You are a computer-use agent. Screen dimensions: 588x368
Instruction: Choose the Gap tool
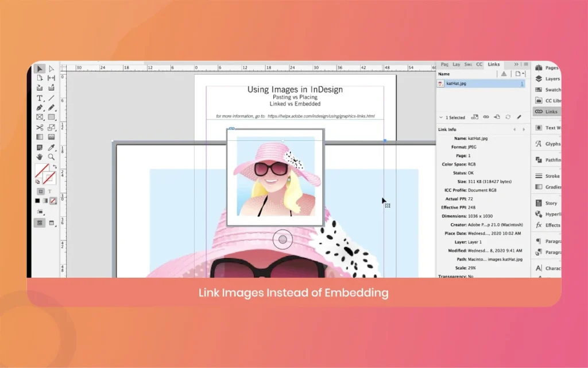51,78
